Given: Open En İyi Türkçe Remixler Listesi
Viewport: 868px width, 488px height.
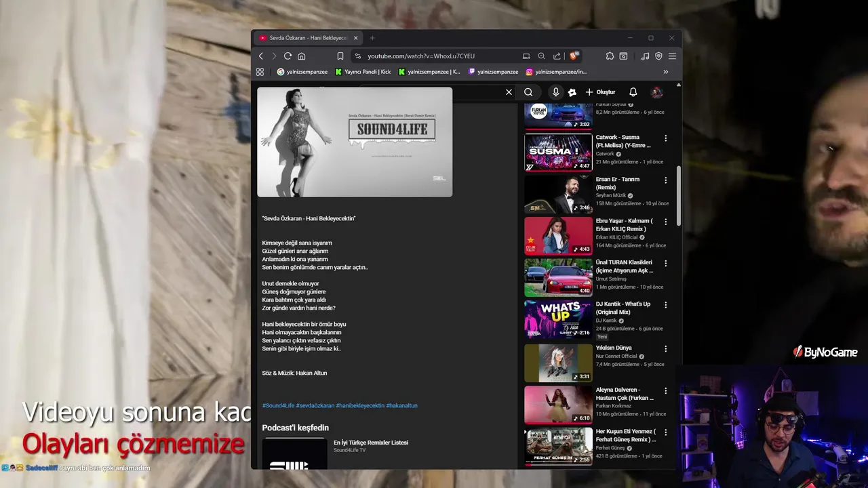Looking at the screenshot, I should tap(371, 443).
